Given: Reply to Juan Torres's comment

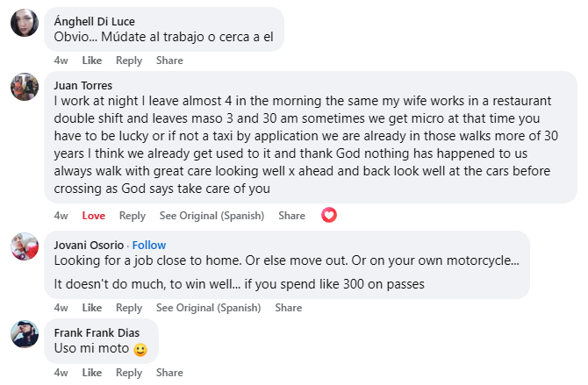Looking at the screenshot, I should click(x=133, y=216).
